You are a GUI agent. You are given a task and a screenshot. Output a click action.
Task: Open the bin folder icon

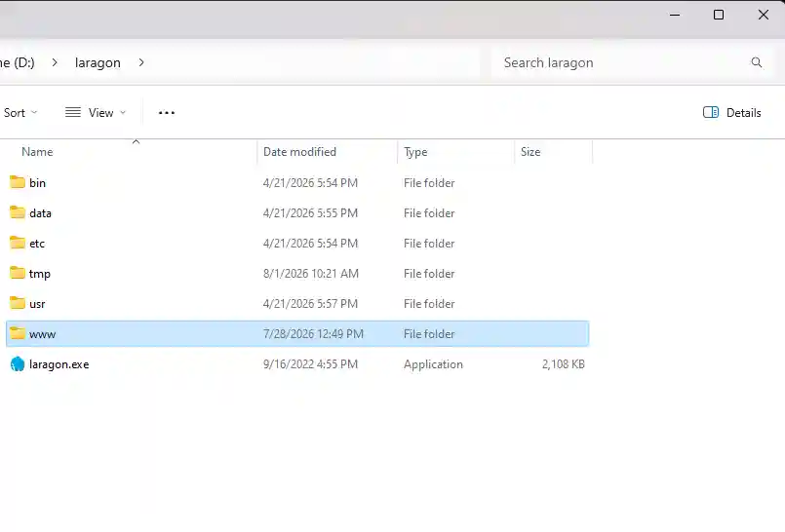click(x=17, y=182)
